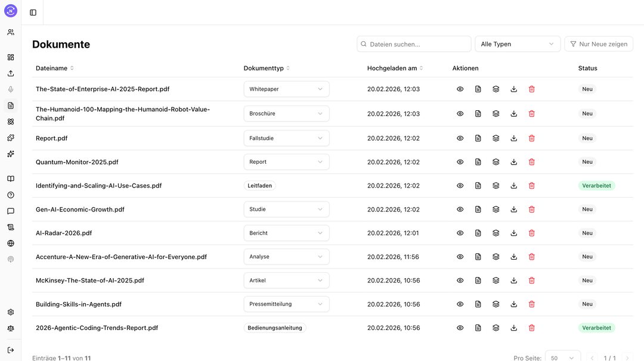Click the Leitfaden type badge
The height and width of the screenshot is (361, 644).
click(259, 185)
